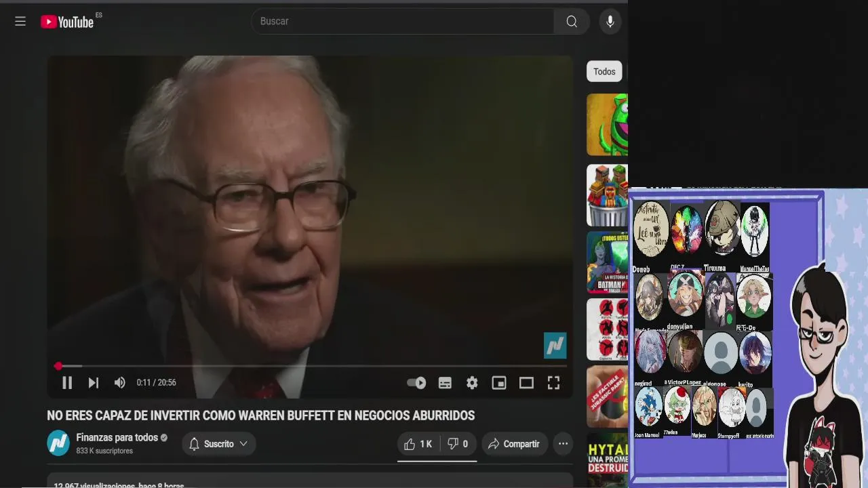Enter fullscreen mode
Screen dimensions: 868x488
point(553,383)
